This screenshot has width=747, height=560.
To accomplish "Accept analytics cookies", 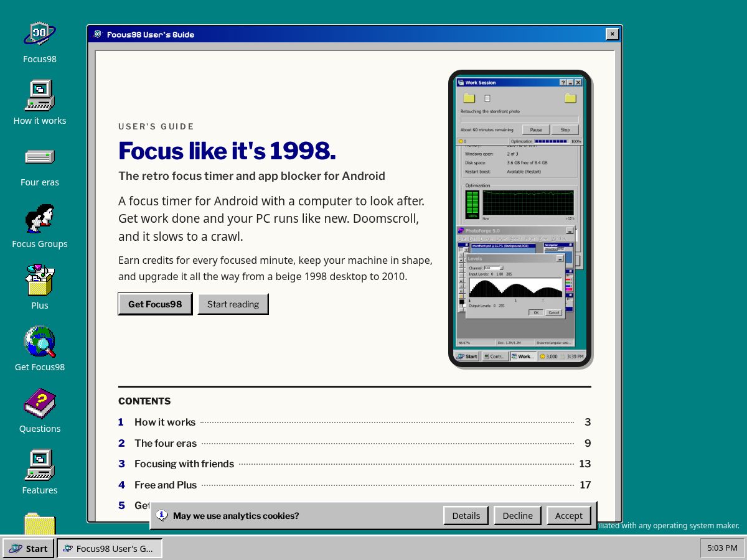I will [569, 515].
